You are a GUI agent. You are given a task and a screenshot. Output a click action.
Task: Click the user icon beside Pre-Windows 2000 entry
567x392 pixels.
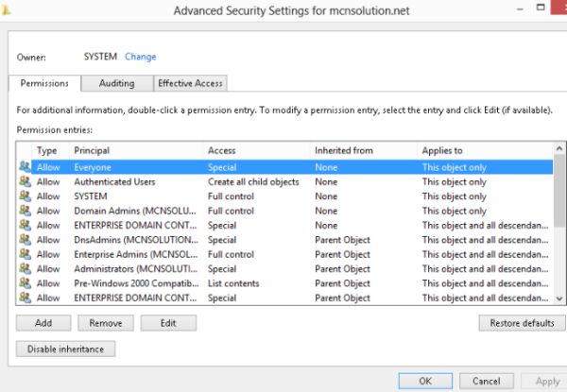(x=25, y=282)
